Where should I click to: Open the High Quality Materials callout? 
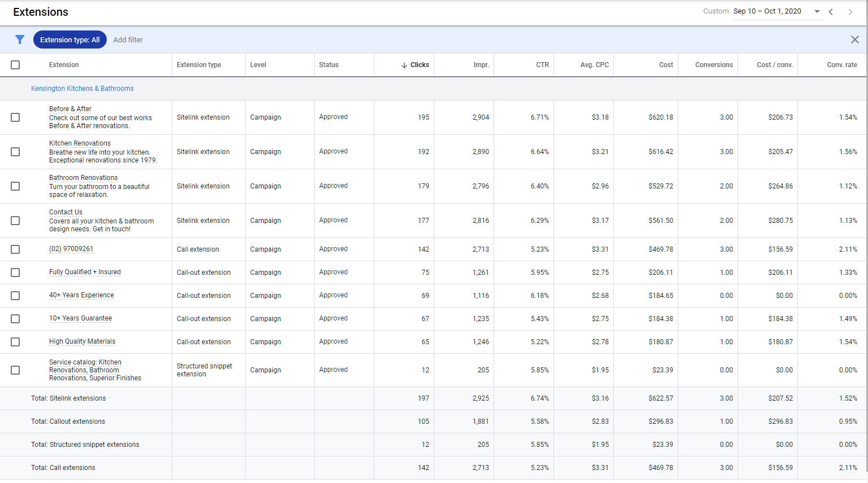[x=82, y=341]
